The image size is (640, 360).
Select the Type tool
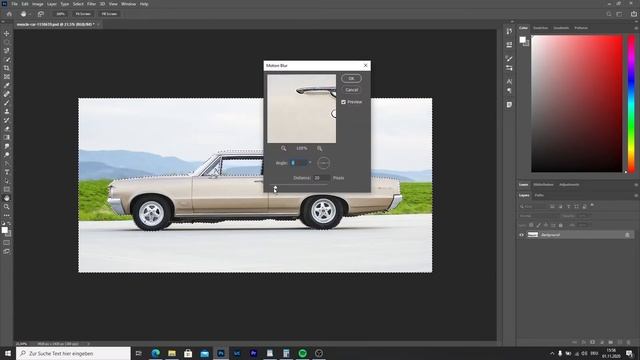tap(7, 172)
